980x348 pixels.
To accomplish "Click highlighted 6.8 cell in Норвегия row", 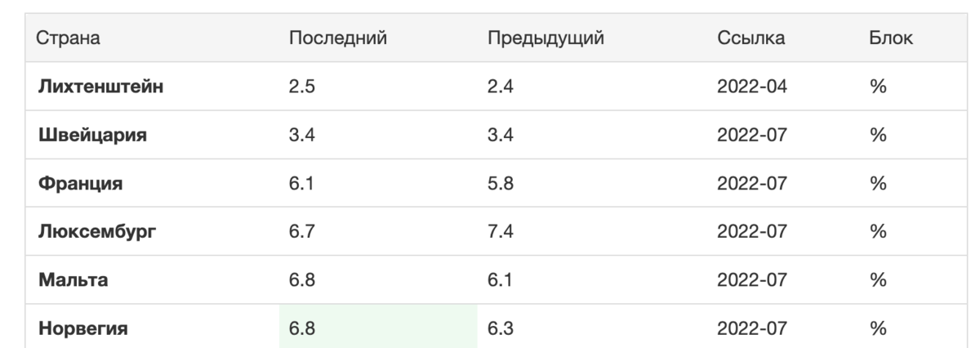I will pos(378,327).
